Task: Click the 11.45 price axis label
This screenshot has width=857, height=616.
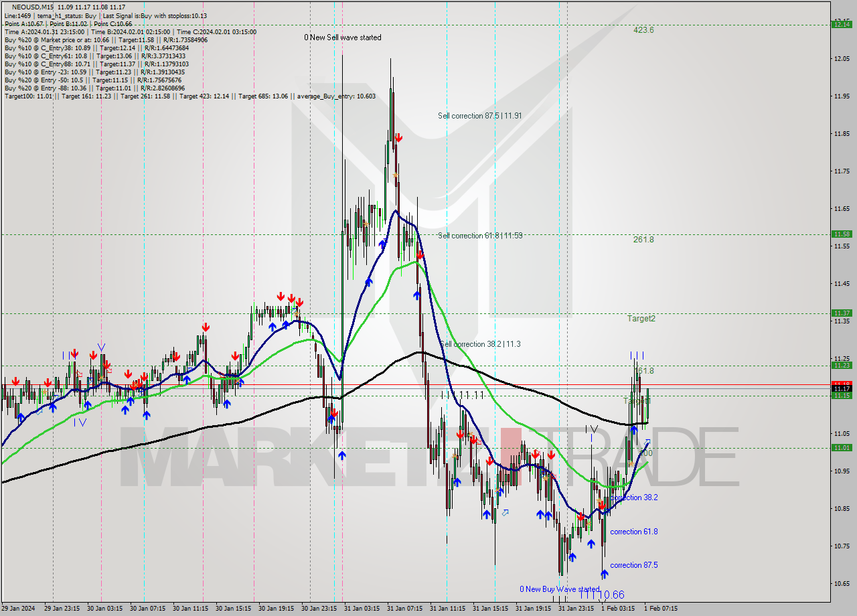Action: [x=842, y=284]
